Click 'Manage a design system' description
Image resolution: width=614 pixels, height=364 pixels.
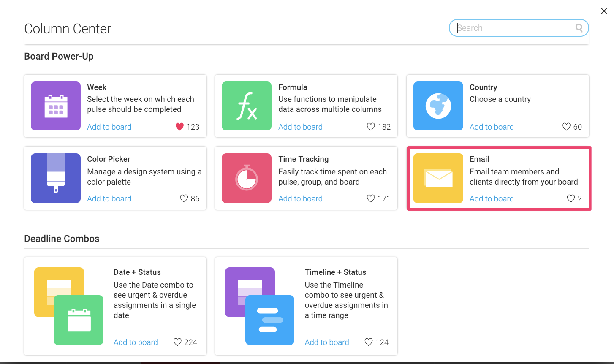(144, 177)
